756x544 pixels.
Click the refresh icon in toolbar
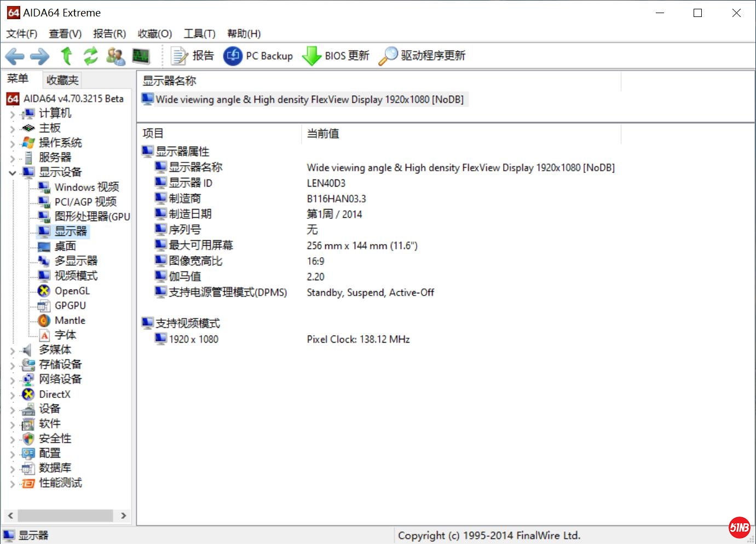[90, 56]
